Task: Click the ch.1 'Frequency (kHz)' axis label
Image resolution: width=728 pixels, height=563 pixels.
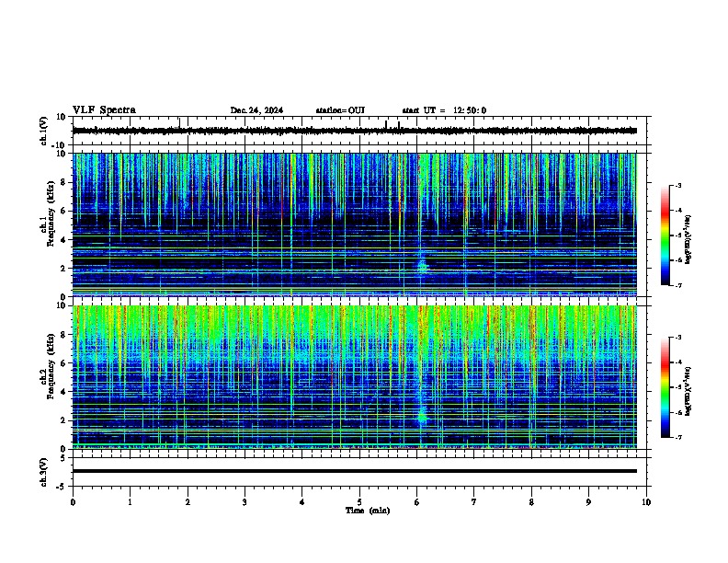Action: pos(51,214)
